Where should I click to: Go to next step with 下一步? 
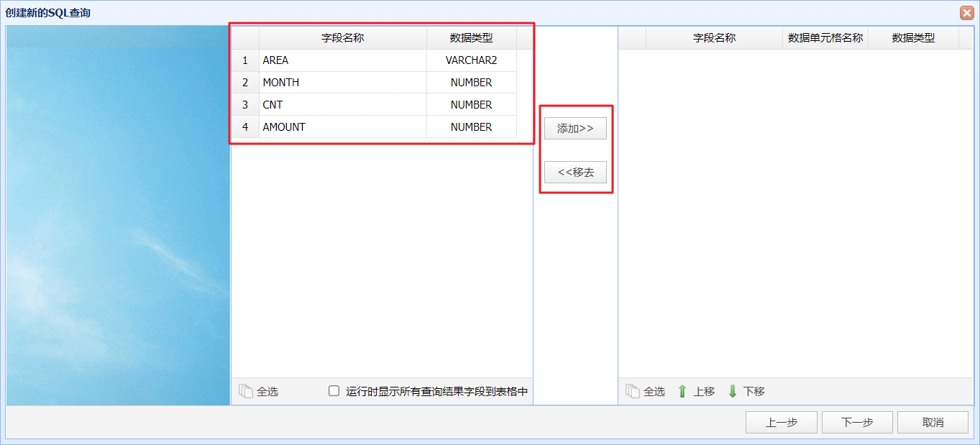pyautogui.click(x=857, y=423)
